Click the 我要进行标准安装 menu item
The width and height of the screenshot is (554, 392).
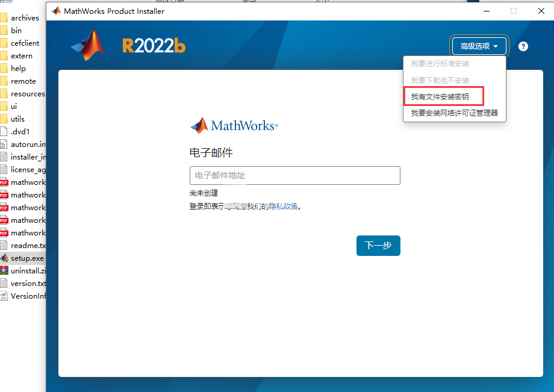440,64
